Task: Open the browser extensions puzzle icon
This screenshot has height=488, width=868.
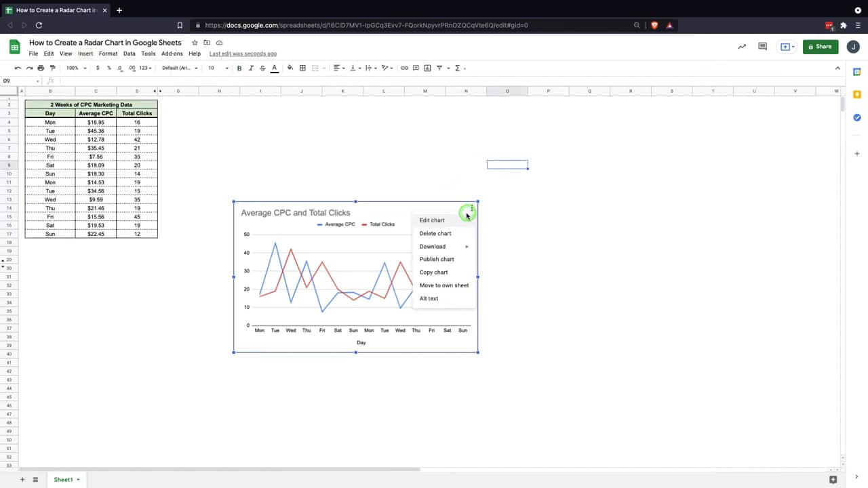Action: (844, 25)
